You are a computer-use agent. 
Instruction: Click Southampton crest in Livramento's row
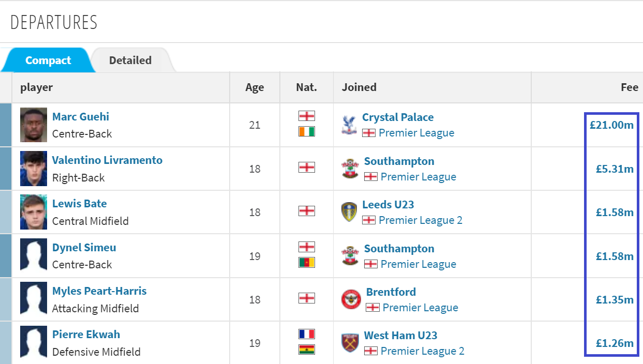tap(350, 169)
